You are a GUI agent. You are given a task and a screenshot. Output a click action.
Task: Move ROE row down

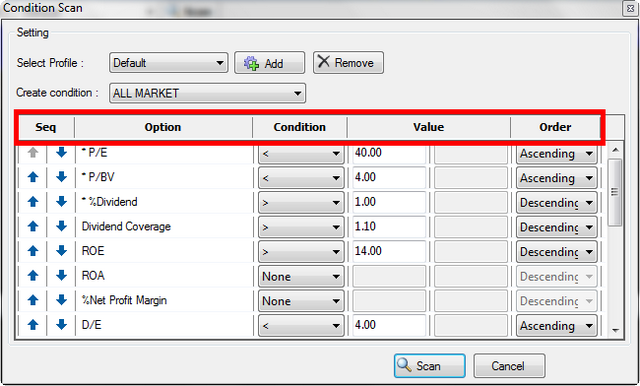61,251
